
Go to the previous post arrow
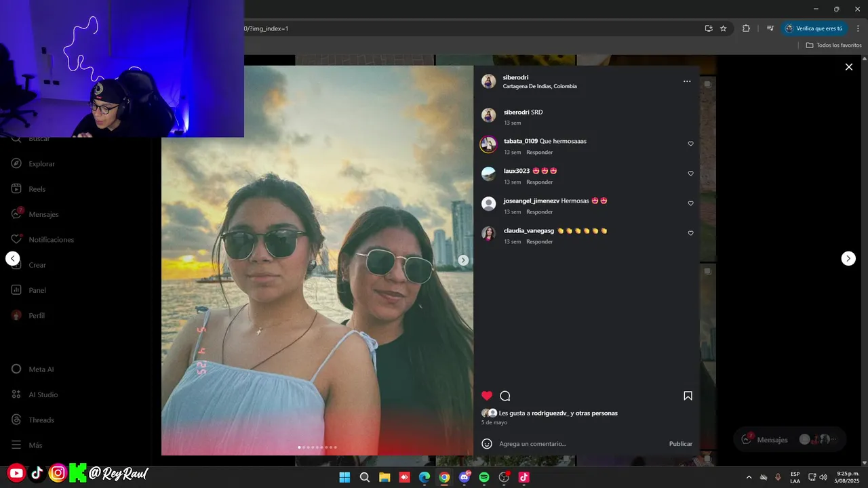click(13, 258)
